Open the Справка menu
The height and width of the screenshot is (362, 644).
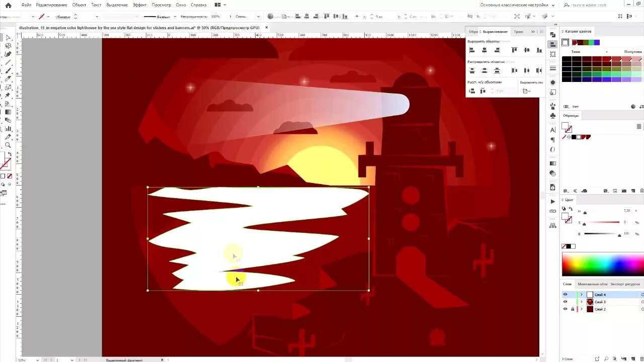click(x=198, y=5)
